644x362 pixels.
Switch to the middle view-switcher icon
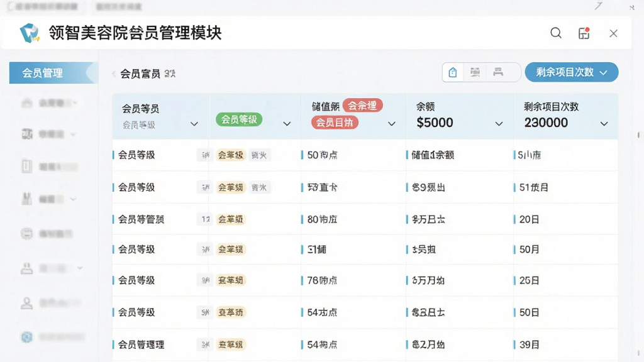[x=475, y=72]
